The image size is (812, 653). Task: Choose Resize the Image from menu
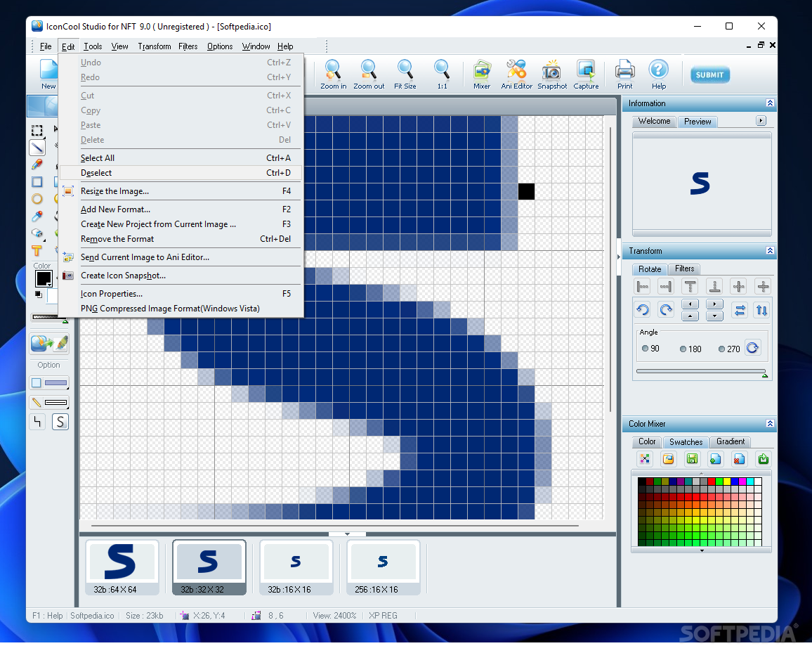pos(181,191)
